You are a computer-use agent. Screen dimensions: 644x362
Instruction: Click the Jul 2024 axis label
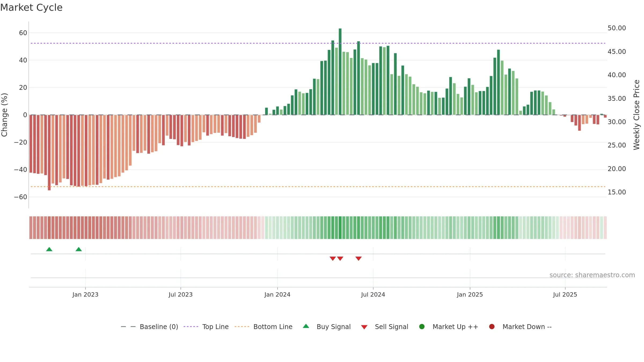coord(373,294)
